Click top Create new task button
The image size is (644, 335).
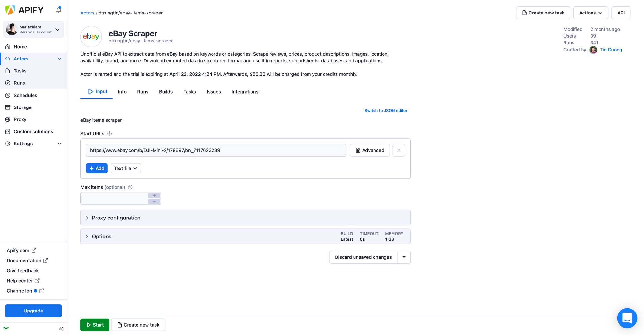(x=543, y=13)
